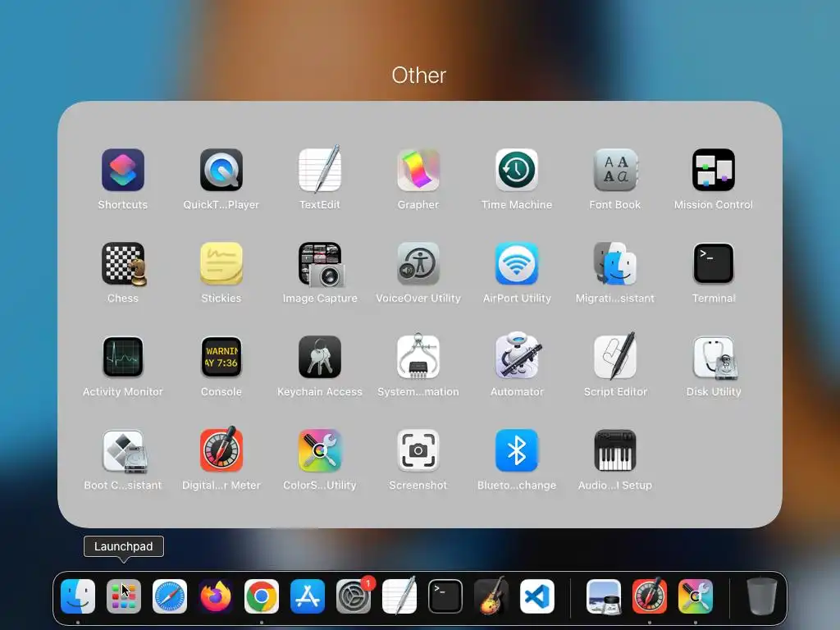Click Digital Color Meter in the Dock
The image size is (840, 630).
[x=650, y=596]
